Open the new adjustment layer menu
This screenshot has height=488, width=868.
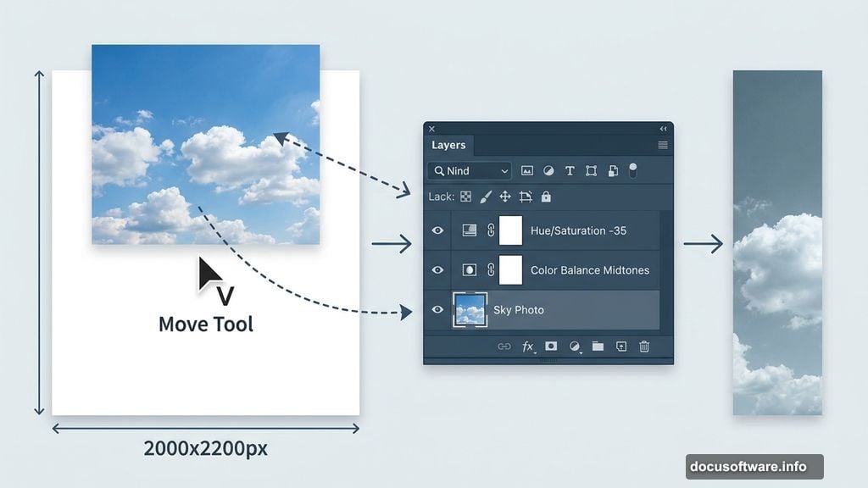click(x=575, y=347)
